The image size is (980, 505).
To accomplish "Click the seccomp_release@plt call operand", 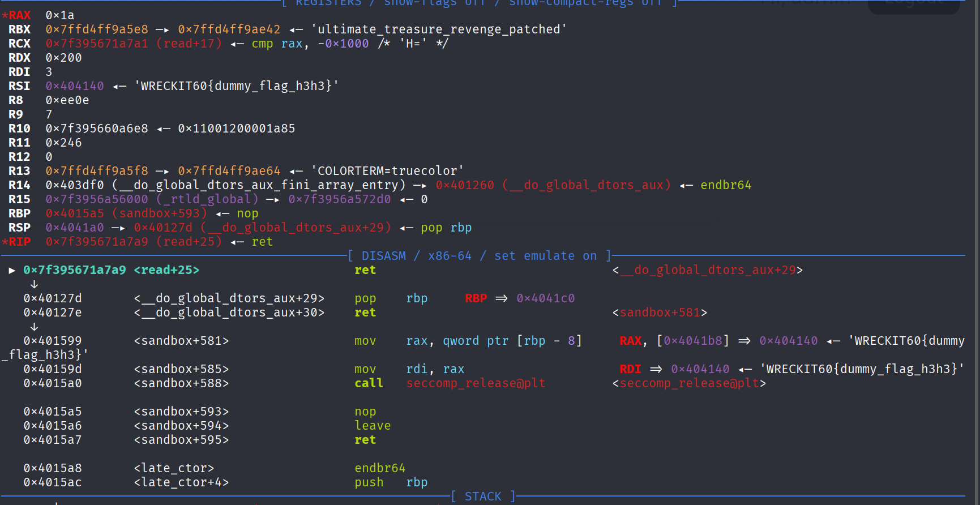I will [x=476, y=383].
